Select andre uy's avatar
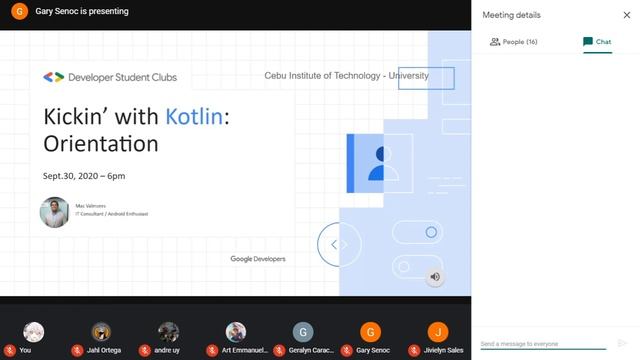 click(x=168, y=332)
